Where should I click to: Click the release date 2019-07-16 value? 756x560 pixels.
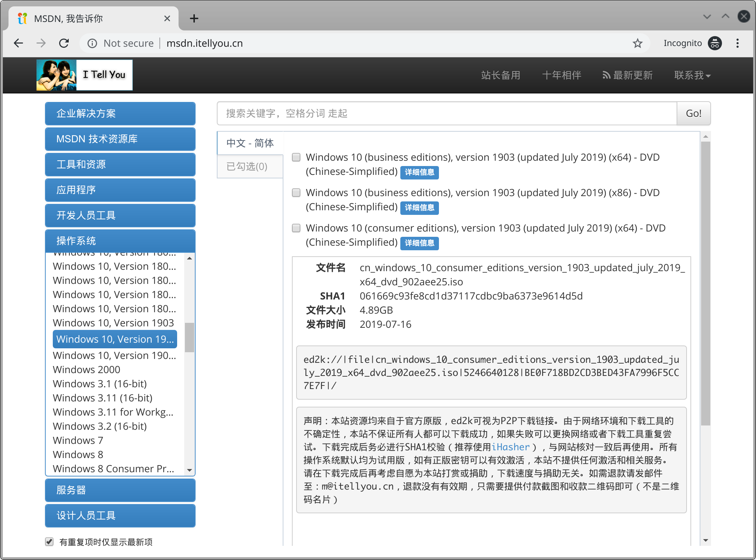click(x=385, y=324)
